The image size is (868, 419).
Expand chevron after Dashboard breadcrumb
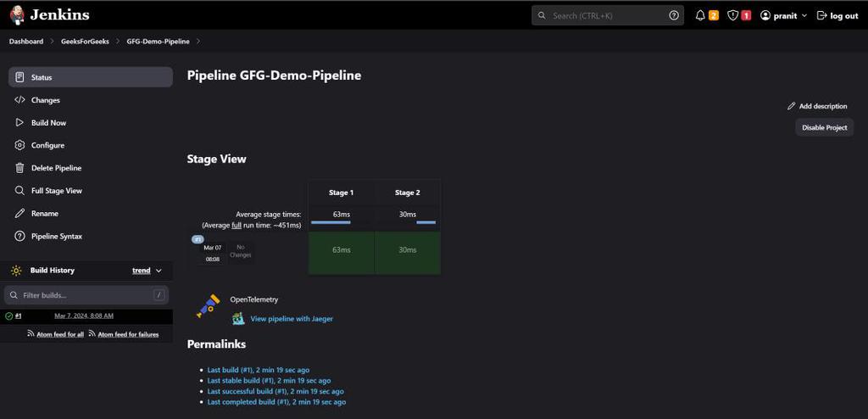tap(52, 42)
